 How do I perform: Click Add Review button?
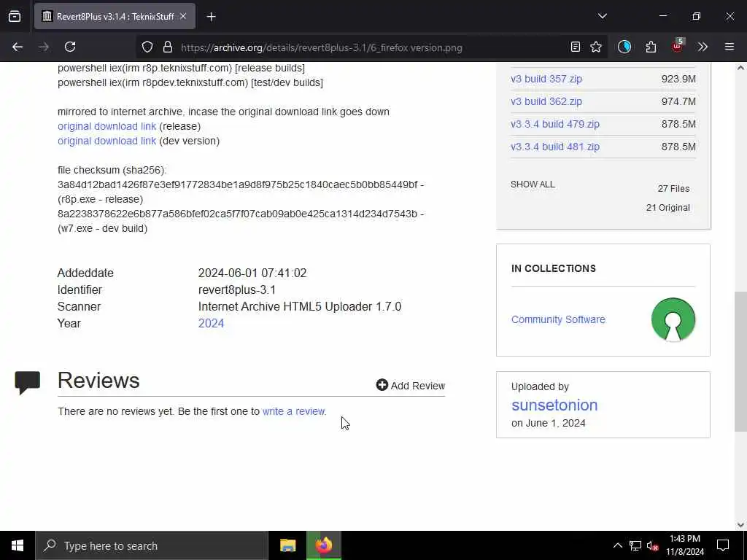(x=410, y=385)
